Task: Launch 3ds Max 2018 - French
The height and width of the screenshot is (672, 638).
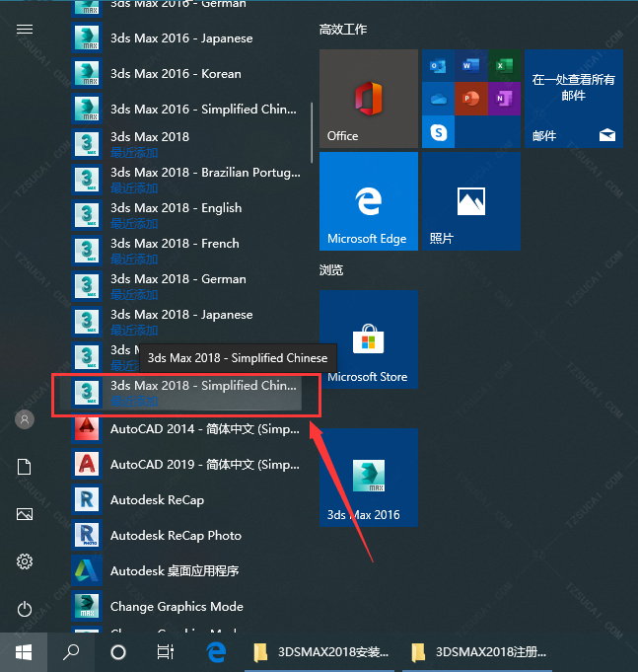Action: pos(186,252)
